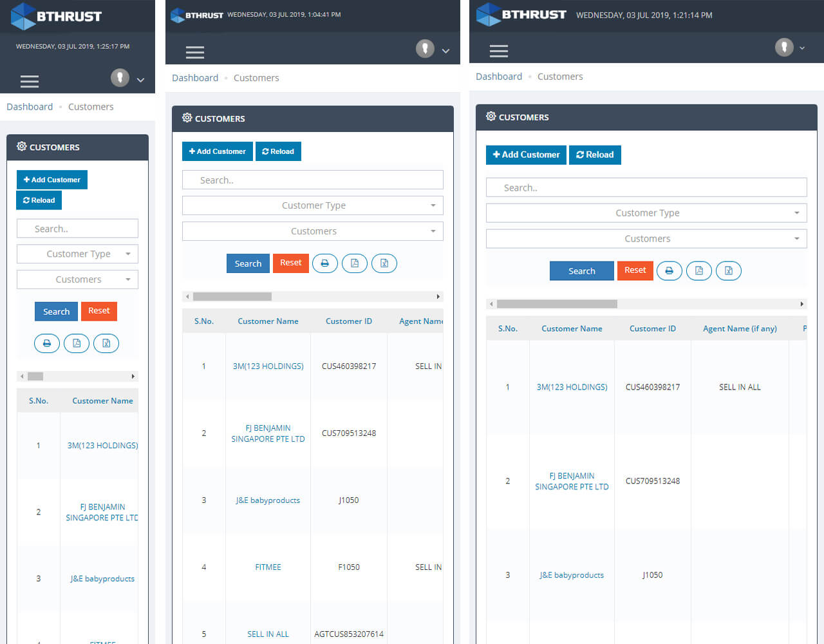Expand user menu chevron in left panel

[x=140, y=80]
